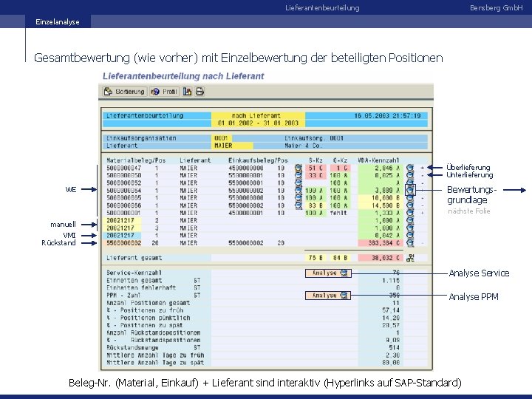Open magnifier after VDA 383,384 C
This screenshot has height=399, width=532.
pos(410,243)
